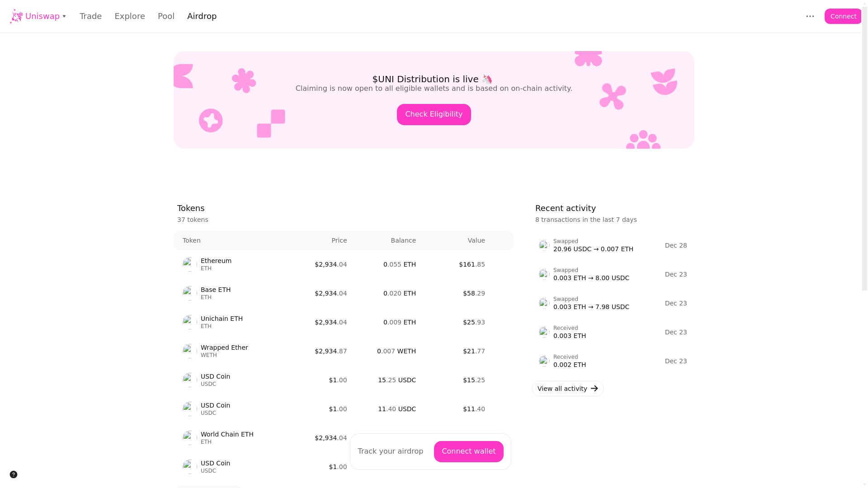
Task: Click the Wrapped Ether token icon
Action: point(190,351)
